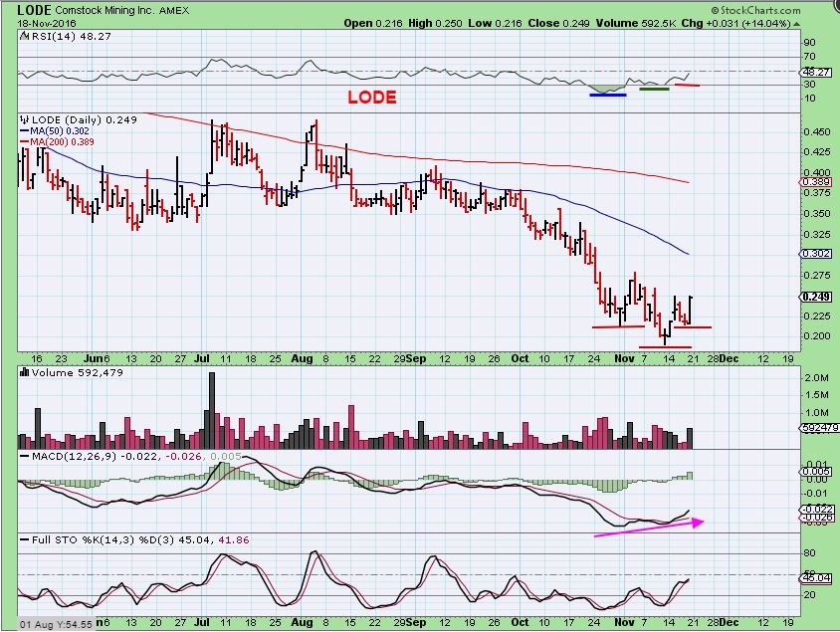Screen dimensions: 840x632
Task: Click the MA(50) 0.302 legend entry
Action: pos(55,130)
